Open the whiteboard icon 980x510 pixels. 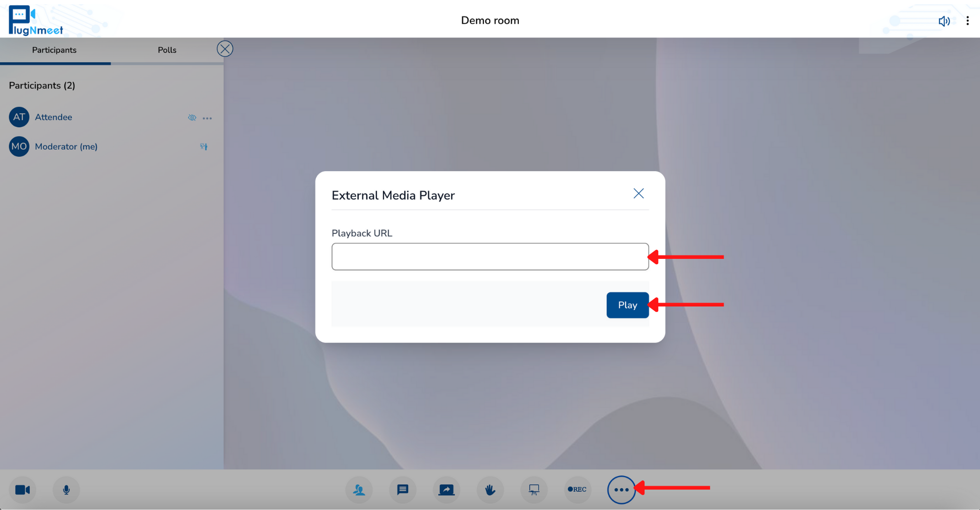tap(534, 490)
